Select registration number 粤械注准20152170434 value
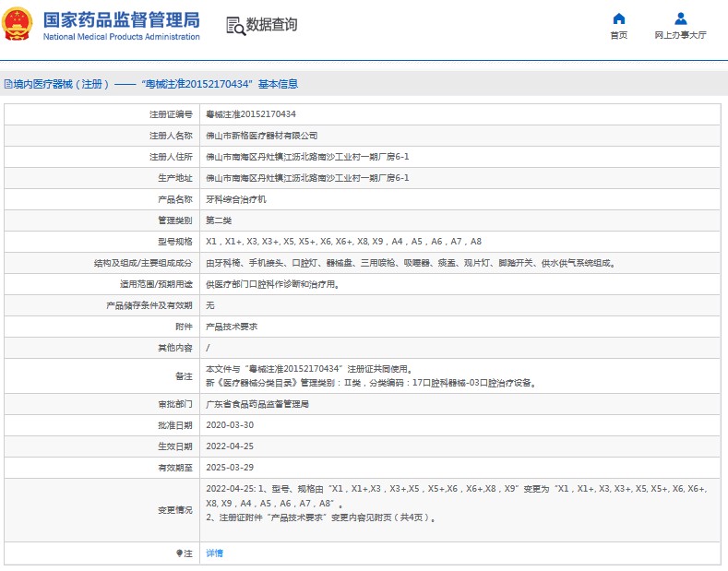 coord(251,114)
